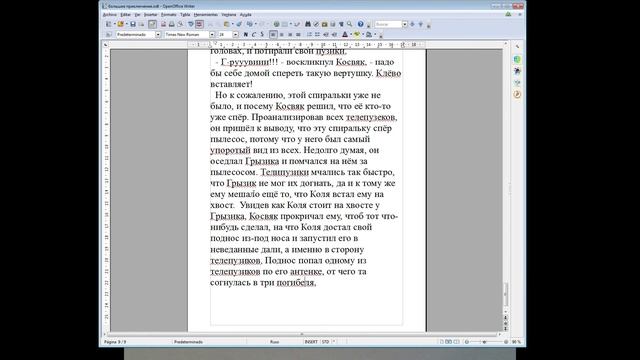Align text left
The image size is (640, 360).
point(273,35)
